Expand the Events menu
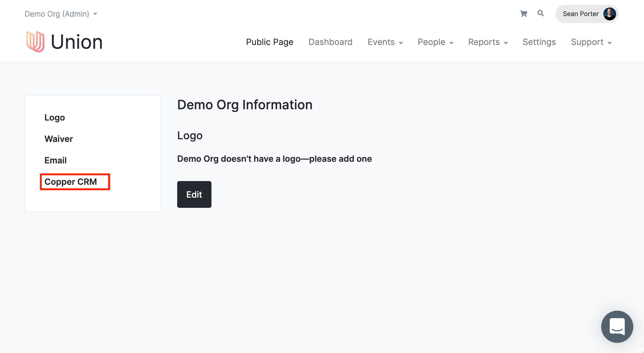The image size is (644, 353). click(x=385, y=42)
